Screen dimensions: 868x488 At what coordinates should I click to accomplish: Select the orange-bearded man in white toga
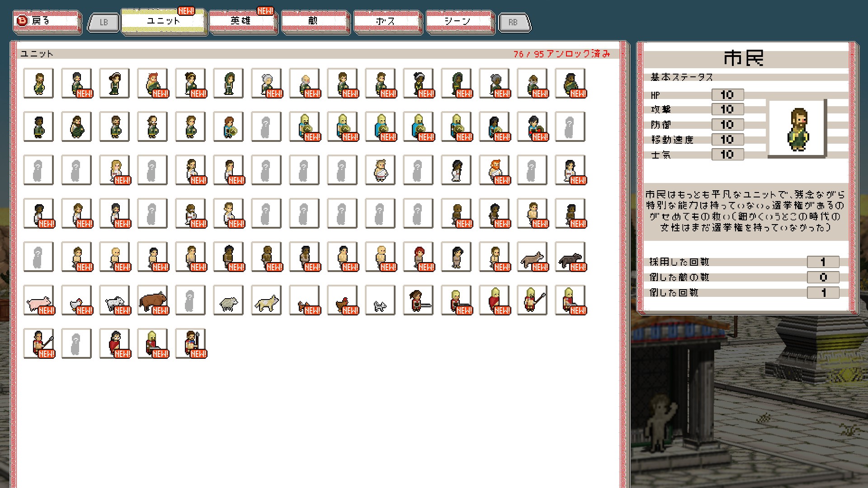[494, 170]
